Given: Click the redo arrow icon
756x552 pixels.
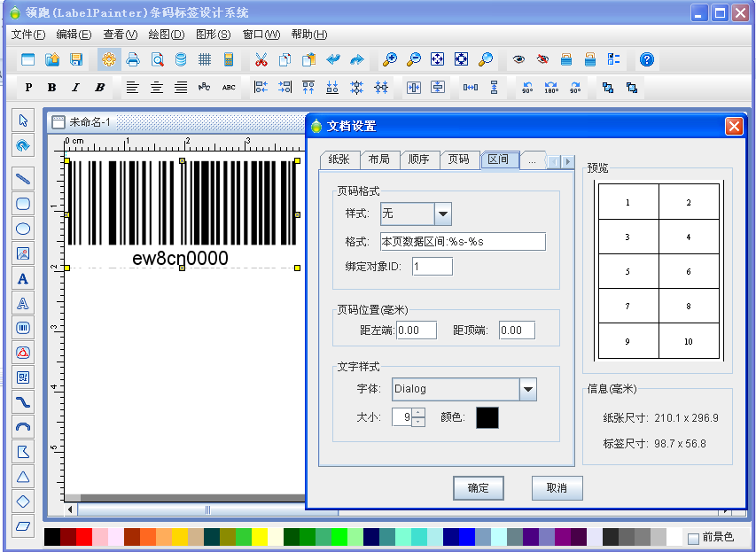Looking at the screenshot, I should pos(357,59).
